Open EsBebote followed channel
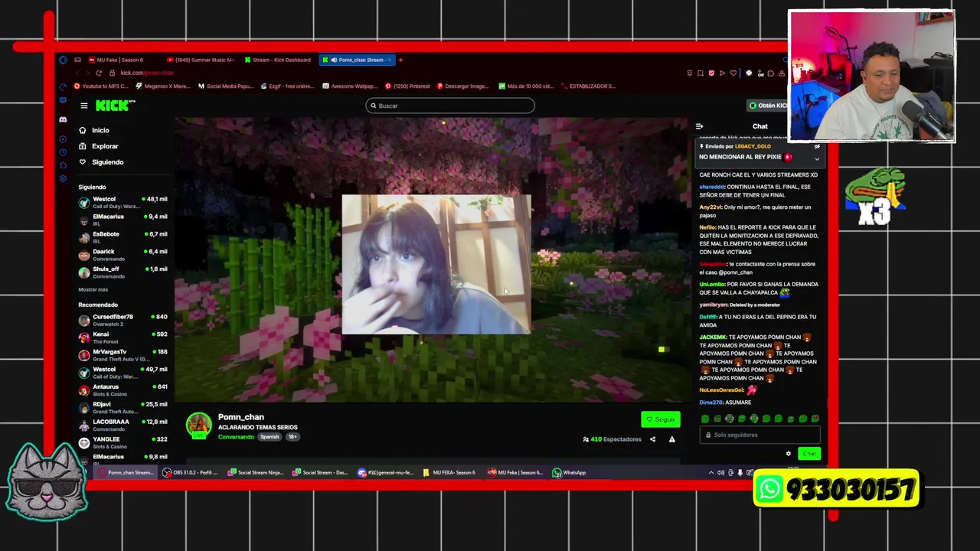Viewport: 980px width, 551px height. click(x=122, y=237)
